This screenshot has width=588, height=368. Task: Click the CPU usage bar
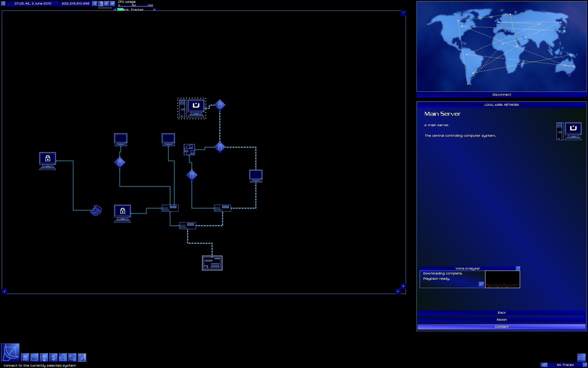click(x=135, y=6)
